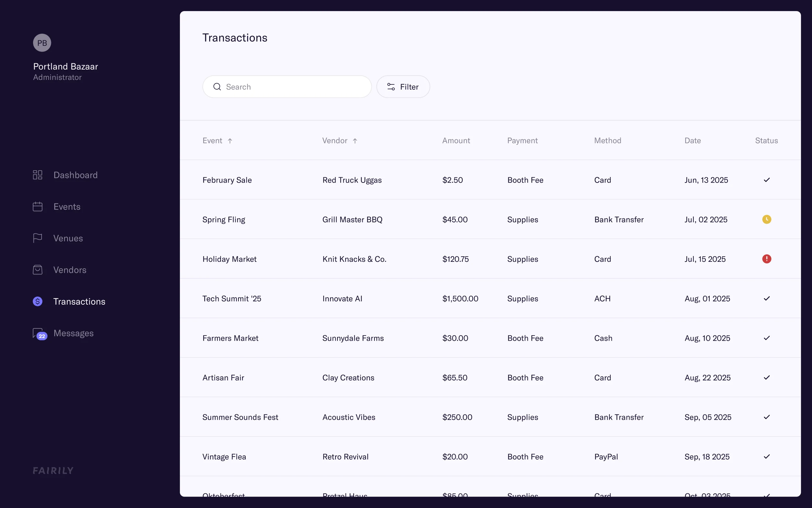Click the ACH method cell
This screenshot has width=812, height=508.
point(603,298)
